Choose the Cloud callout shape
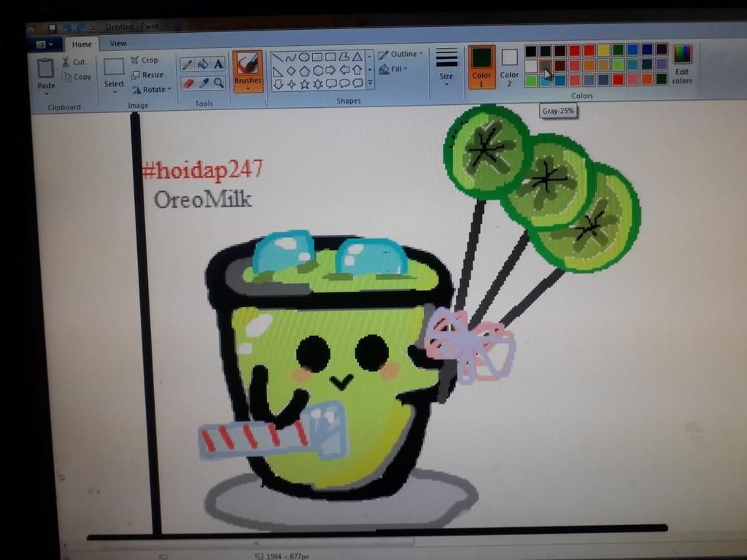 (x=357, y=83)
